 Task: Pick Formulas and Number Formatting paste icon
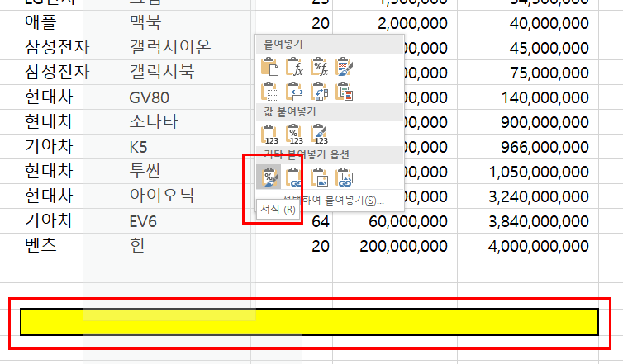click(319, 67)
